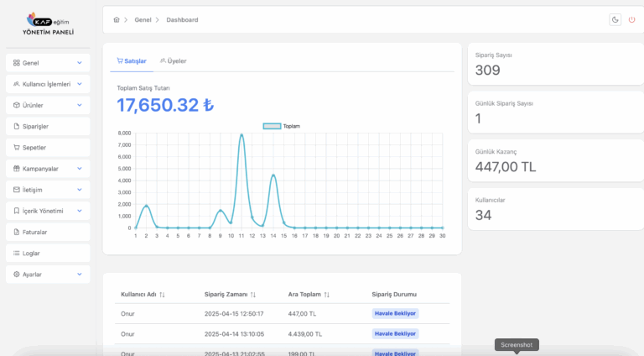Sort by Sipariş Zamanı arrows icon

(253, 295)
